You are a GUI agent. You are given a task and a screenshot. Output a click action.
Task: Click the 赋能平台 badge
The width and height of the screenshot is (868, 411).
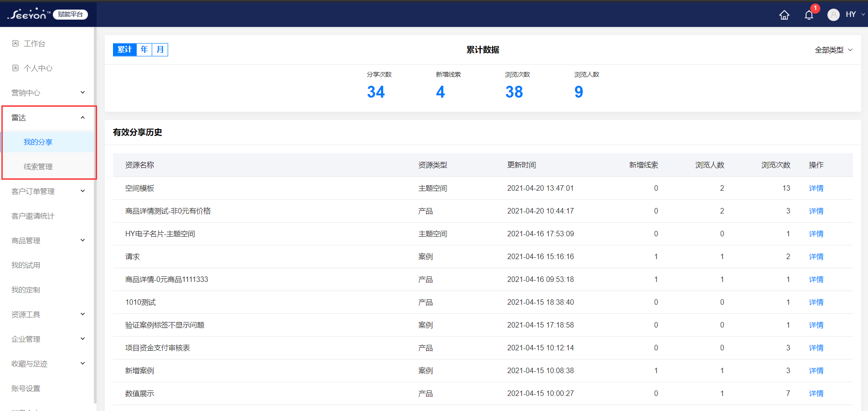(x=71, y=14)
